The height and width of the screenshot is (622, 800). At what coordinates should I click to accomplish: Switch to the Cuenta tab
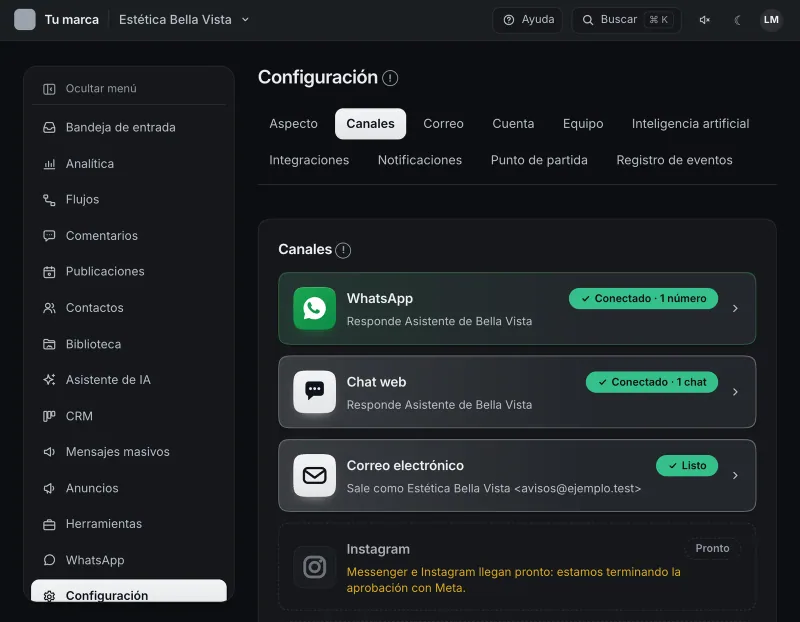point(513,123)
